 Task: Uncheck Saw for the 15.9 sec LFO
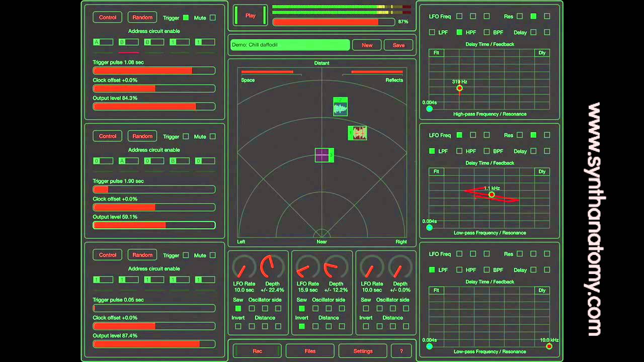click(302, 308)
